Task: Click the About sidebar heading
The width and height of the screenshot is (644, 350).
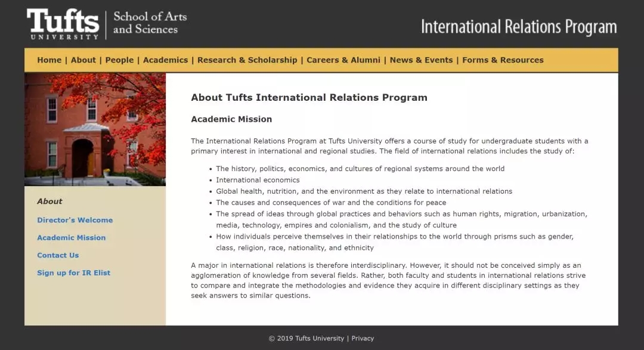Action: click(49, 202)
